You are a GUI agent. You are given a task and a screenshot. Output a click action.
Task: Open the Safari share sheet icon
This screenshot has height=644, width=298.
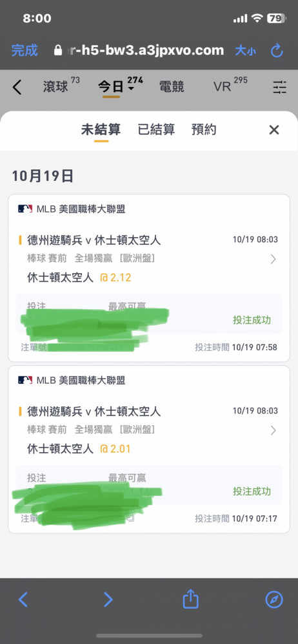(190, 598)
